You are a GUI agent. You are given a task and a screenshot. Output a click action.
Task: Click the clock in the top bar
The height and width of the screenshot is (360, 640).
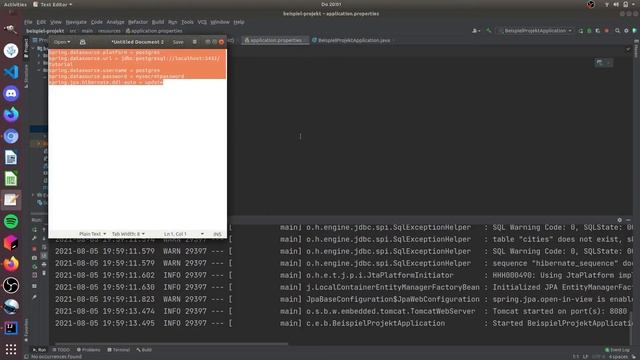click(x=331, y=4)
